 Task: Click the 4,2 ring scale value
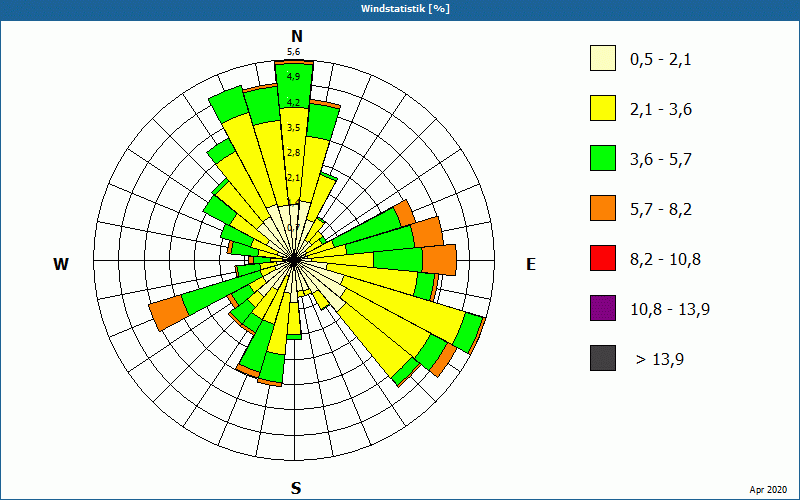tap(293, 103)
